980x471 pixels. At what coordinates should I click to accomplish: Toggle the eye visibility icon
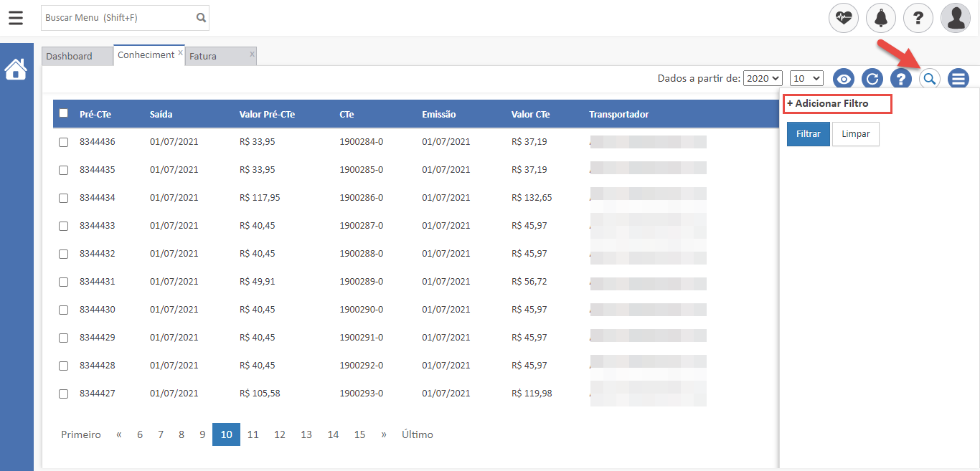pyautogui.click(x=843, y=79)
